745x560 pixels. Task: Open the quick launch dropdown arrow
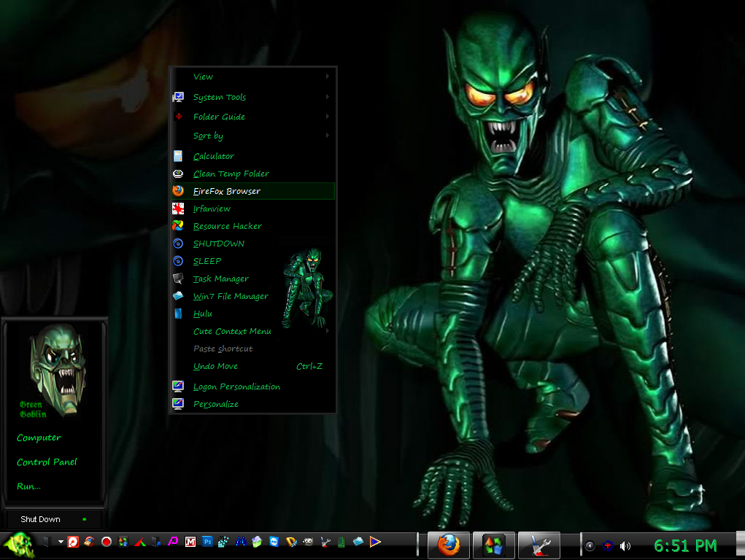61,542
